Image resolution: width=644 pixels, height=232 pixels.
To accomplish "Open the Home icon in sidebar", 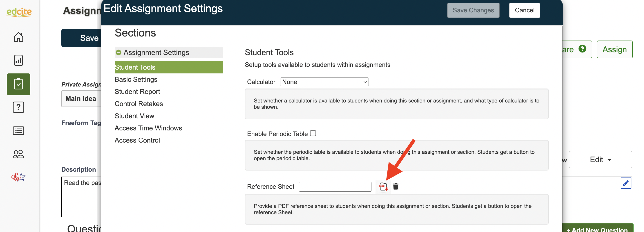I will (x=18, y=37).
